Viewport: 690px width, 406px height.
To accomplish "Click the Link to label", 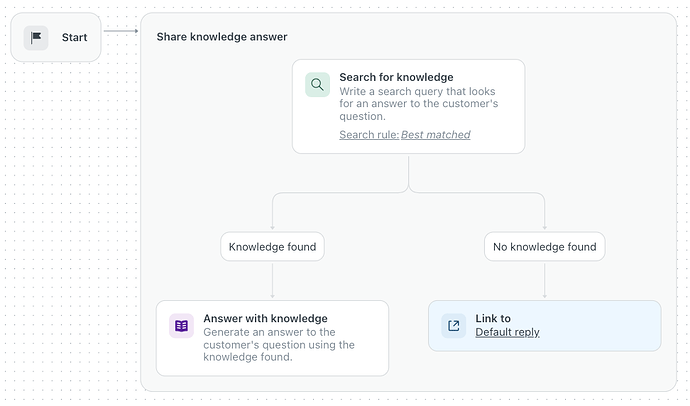I will [493, 318].
